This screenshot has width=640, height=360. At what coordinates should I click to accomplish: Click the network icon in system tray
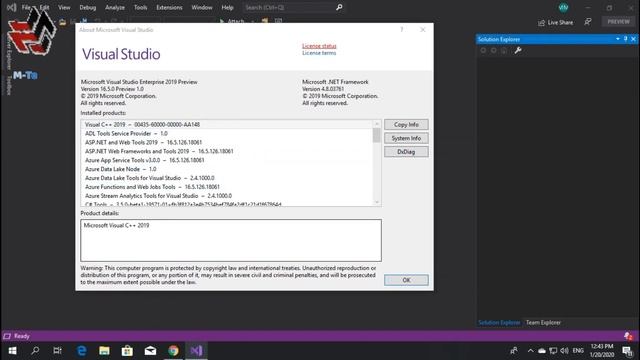coord(553,351)
